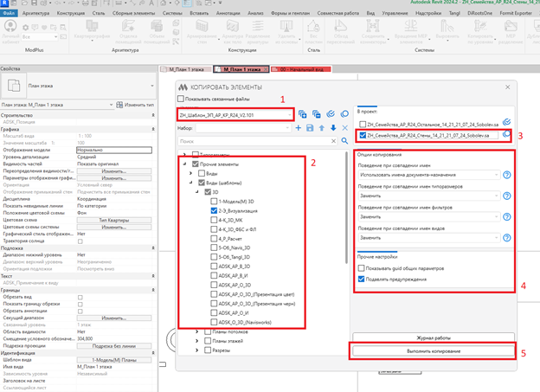
Task: Click the collapse all copy-minus icon
Action: (x=316, y=114)
